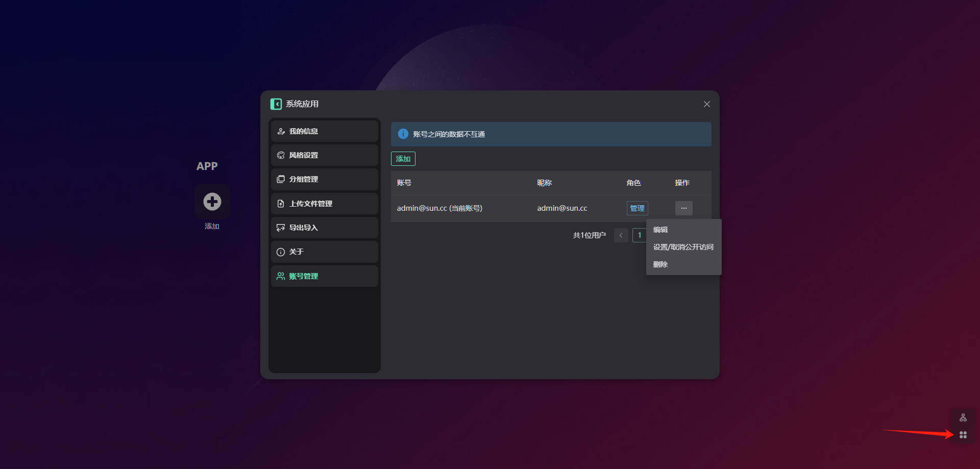This screenshot has width=980, height=469.
Task: Click the green 系统应用 title icon
Action: click(x=276, y=104)
